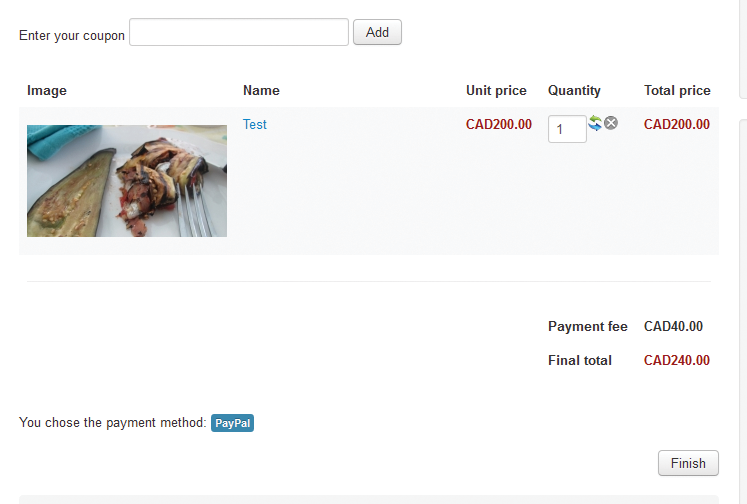Remove Test product with gray X icon
The height and width of the screenshot is (504, 747).
611,123
